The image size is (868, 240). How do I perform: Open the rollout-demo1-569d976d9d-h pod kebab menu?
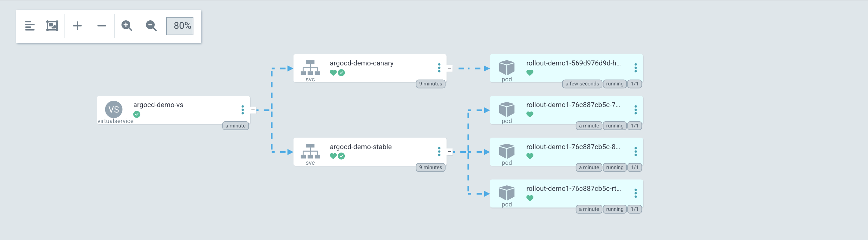point(636,68)
